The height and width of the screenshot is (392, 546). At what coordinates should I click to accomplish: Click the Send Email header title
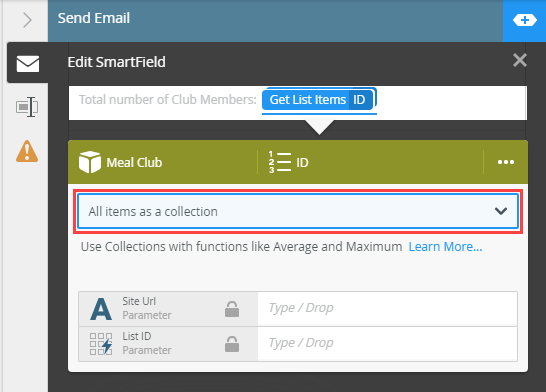point(94,18)
